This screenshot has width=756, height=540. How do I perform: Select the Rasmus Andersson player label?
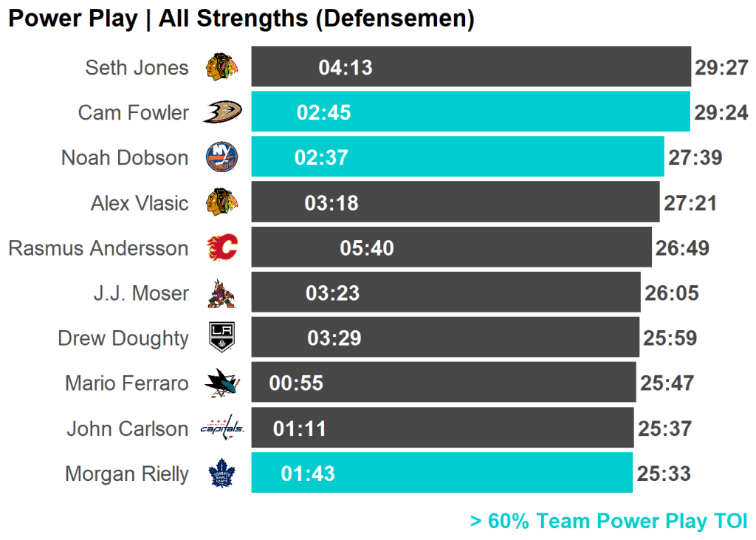[98, 247]
